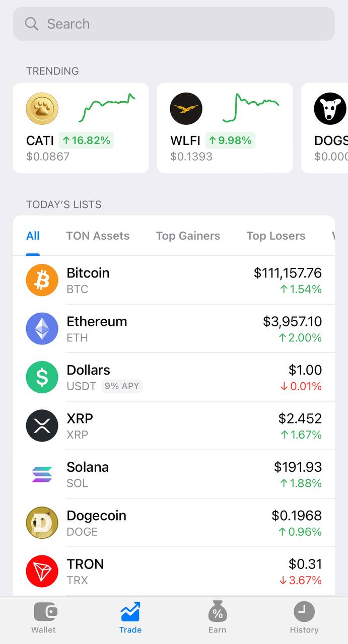Select the Bitcoin coin icon
348x644 pixels.
[42, 280]
